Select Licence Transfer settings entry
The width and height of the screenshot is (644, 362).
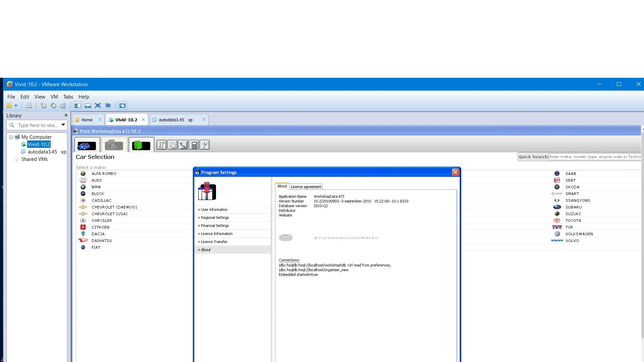214,242
